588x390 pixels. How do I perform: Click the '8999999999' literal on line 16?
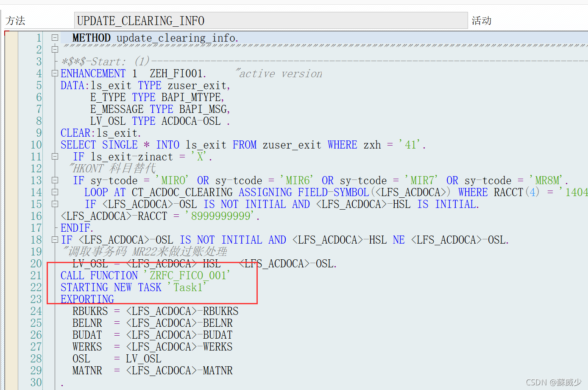tap(220, 216)
